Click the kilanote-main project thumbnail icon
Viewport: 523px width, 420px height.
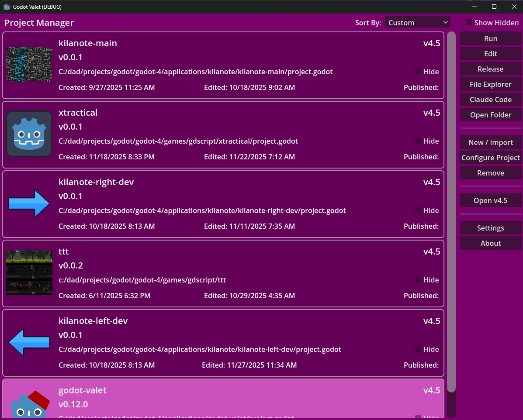click(29, 64)
